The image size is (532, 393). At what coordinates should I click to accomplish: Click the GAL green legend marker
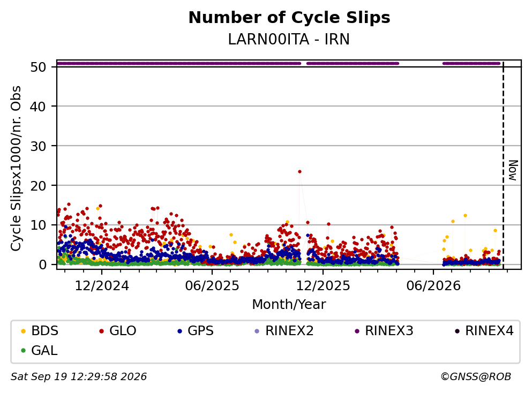coord(23,351)
